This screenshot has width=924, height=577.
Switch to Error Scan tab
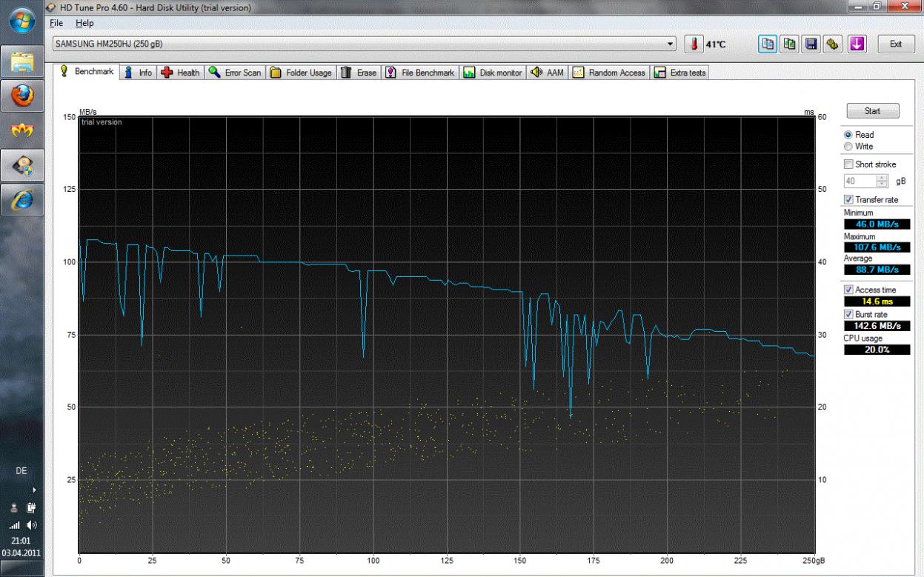point(235,73)
